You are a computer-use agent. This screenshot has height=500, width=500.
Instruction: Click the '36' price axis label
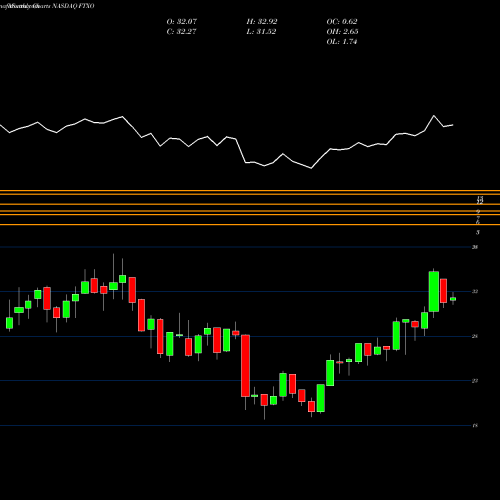(475, 247)
